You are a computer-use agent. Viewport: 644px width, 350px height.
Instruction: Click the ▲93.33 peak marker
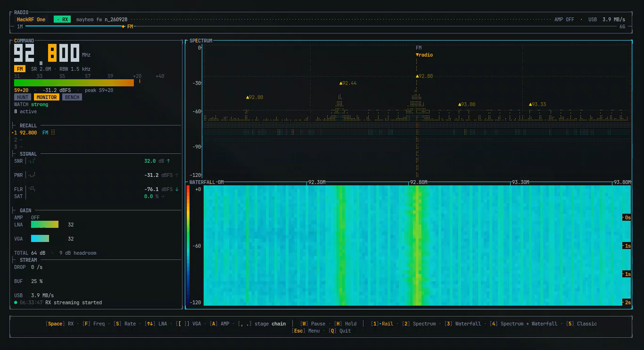point(537,104)
